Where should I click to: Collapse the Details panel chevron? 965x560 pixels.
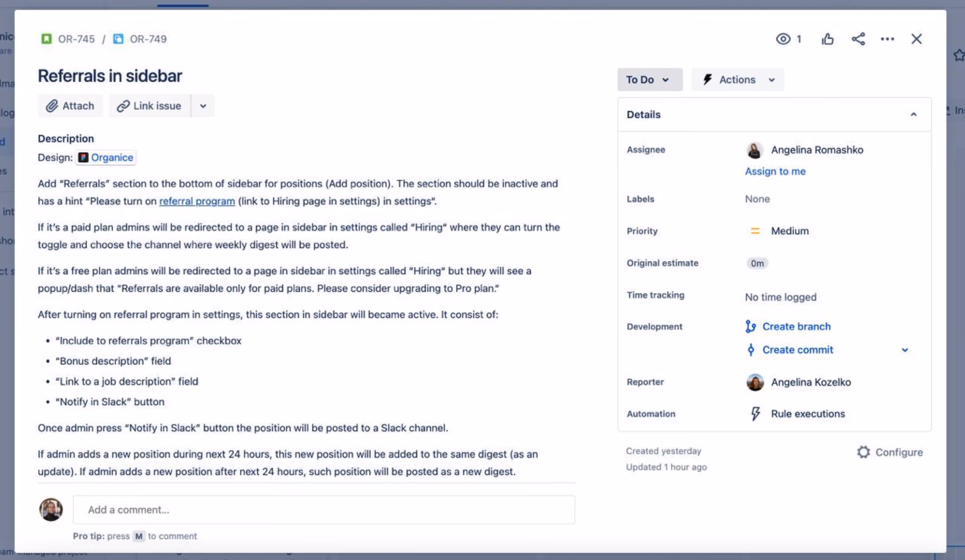(x=913, y=114)
